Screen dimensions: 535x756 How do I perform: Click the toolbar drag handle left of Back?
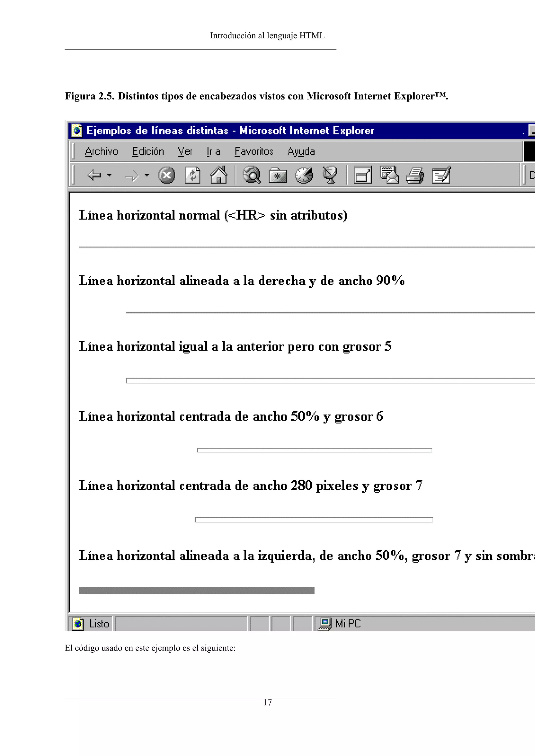pyautogui.click(x=73, y=175)
